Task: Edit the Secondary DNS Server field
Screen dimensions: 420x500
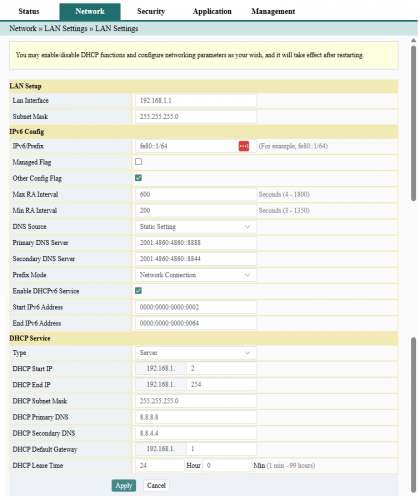Action: (x=196, y=259)
